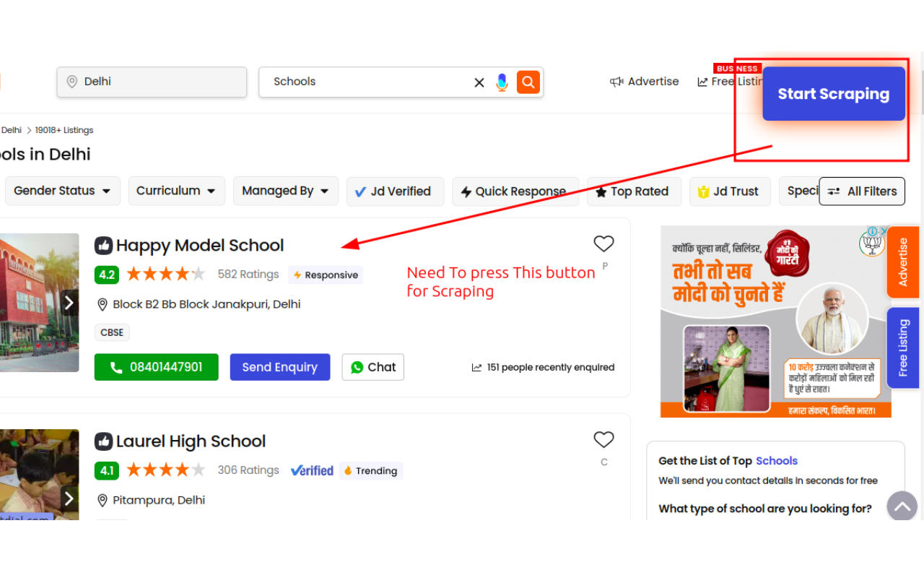The width and height of the screenshot is (924, 578).
Task: Click the Start Scraping button
Action: point(834,94)
